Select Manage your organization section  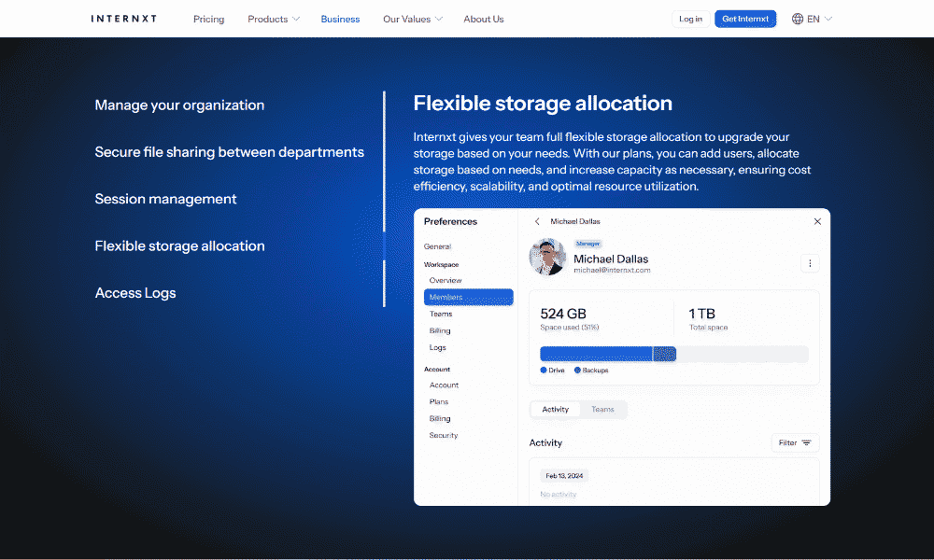click(x=179, y=105)
